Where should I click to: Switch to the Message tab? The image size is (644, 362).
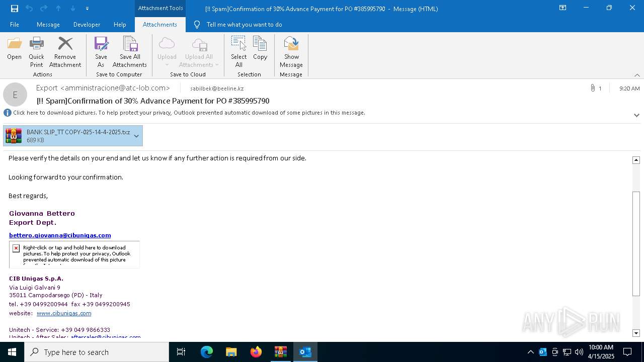48,25
